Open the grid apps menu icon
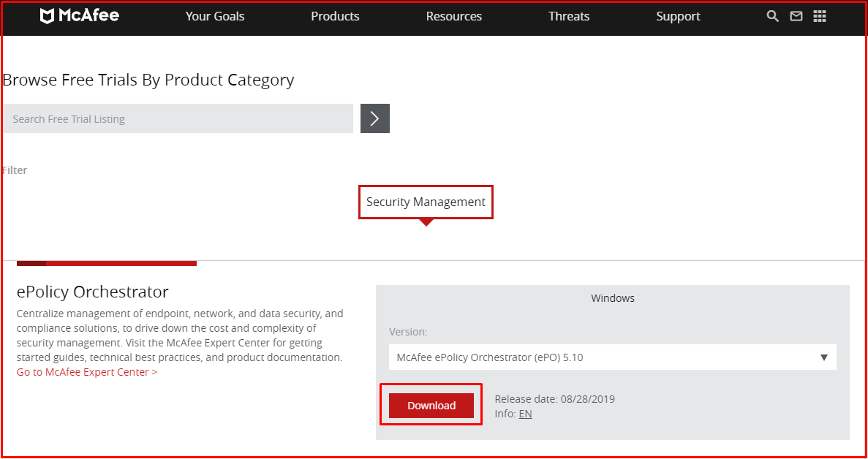Viewport: 868px width, 459px height. tap(819, 16)
